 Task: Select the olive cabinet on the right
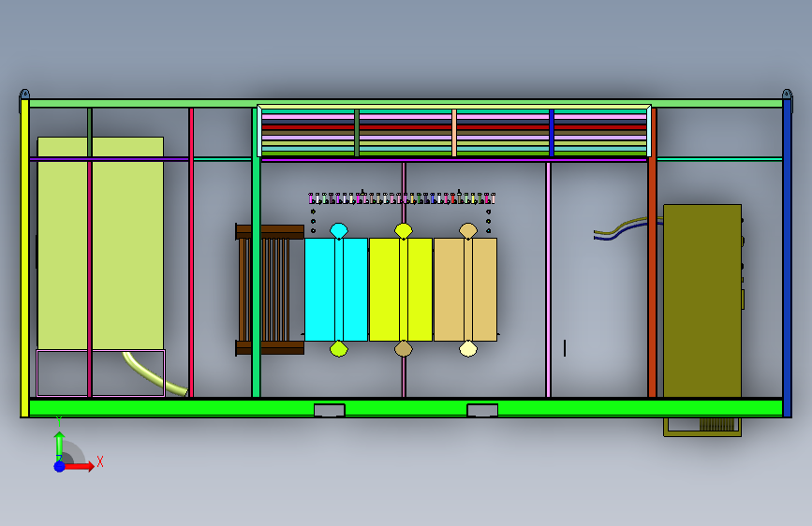coord(702,300)
